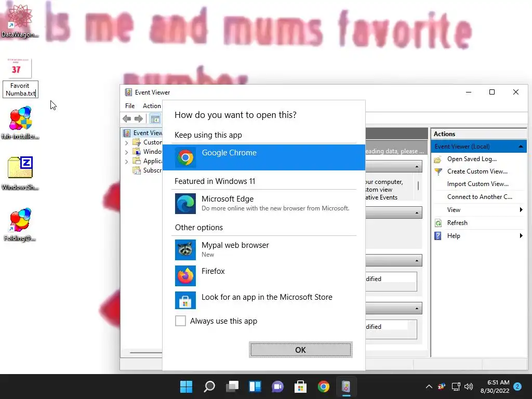Select the WindowsSh zip folder icon
The width and height of the screenshot is (532, 399).
(20, 174)
